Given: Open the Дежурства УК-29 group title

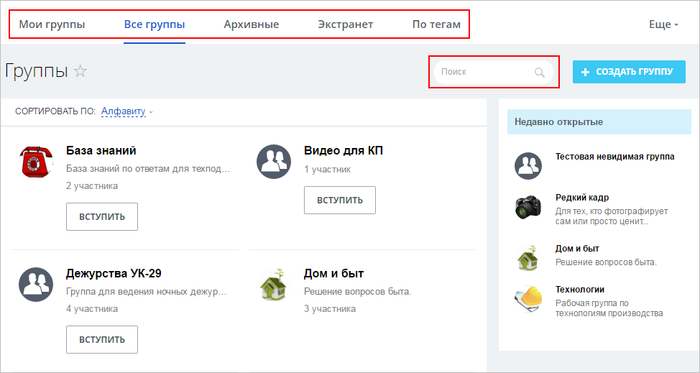Looking at the screenshot, I should pyautogui.click(x=113, y=274).
